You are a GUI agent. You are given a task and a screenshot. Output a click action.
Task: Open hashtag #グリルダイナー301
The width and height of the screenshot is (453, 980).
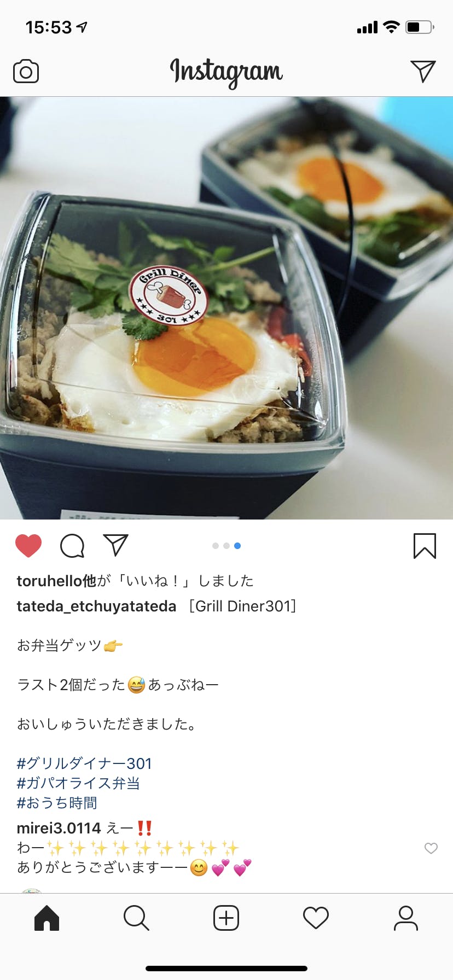pos(84,763)
